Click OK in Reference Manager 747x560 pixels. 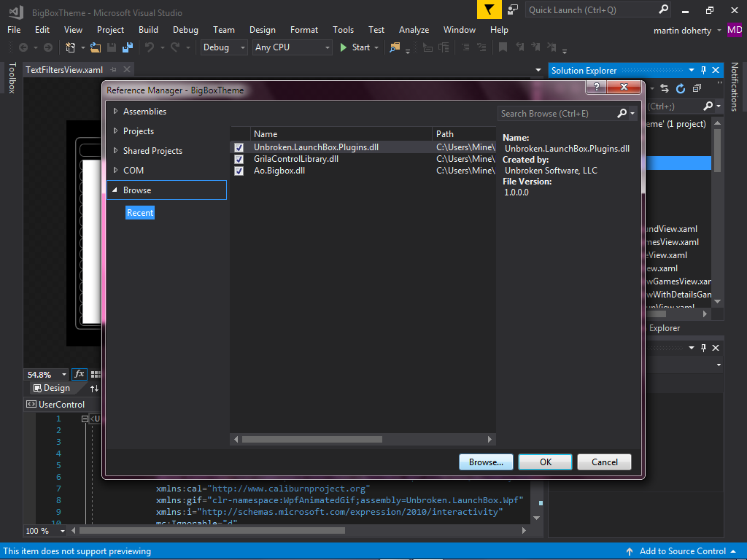click(x=546, y=462)
